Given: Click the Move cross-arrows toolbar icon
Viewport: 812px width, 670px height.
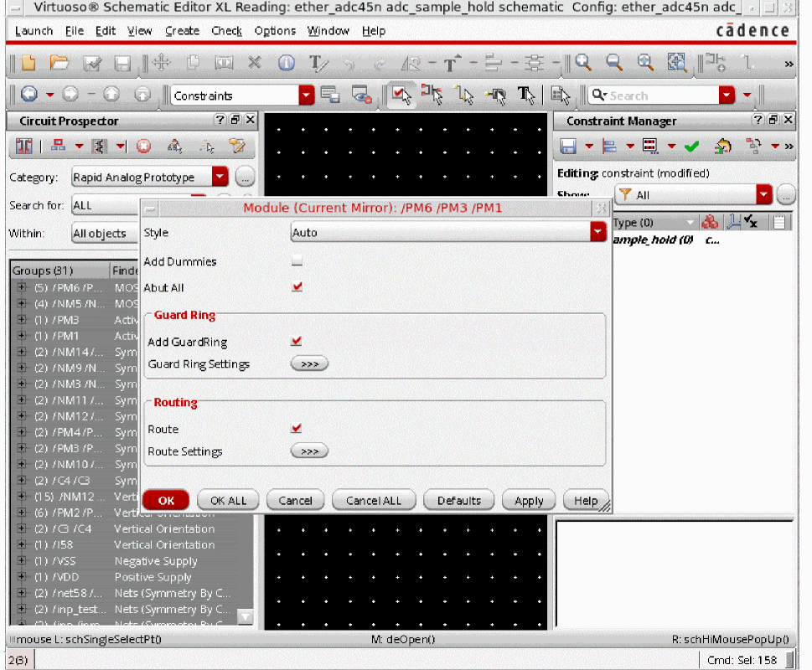Looking at the screenshot, I should pos(162,63).
